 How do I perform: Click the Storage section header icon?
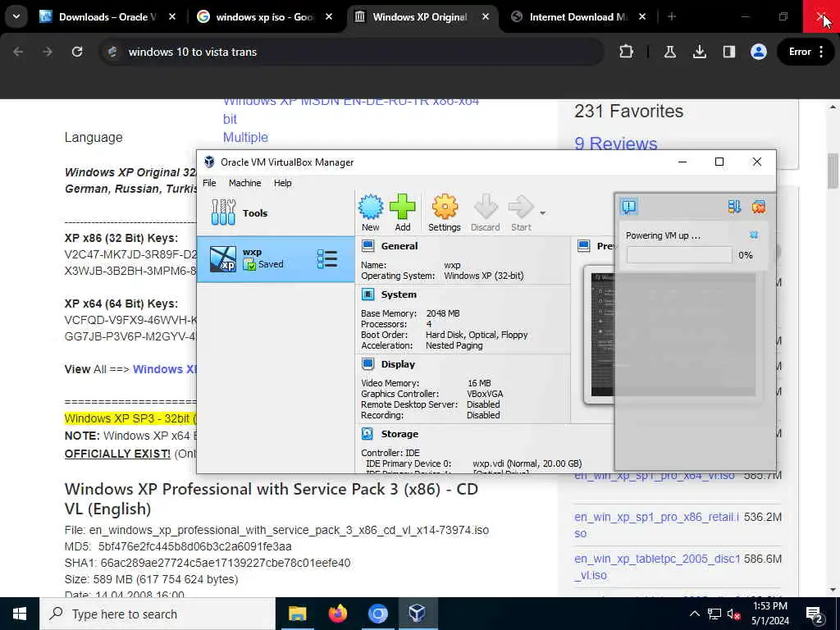[x=367, y=433]
